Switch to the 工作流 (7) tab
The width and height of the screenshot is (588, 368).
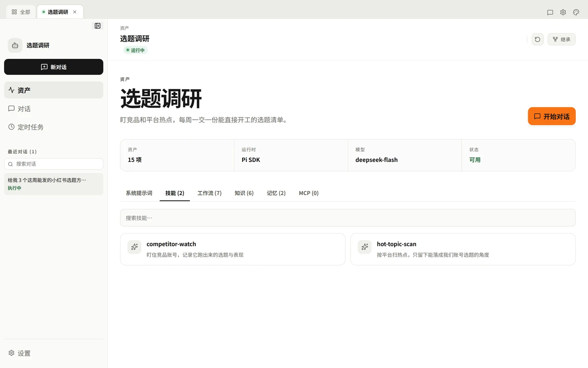(x=209, y=193)
